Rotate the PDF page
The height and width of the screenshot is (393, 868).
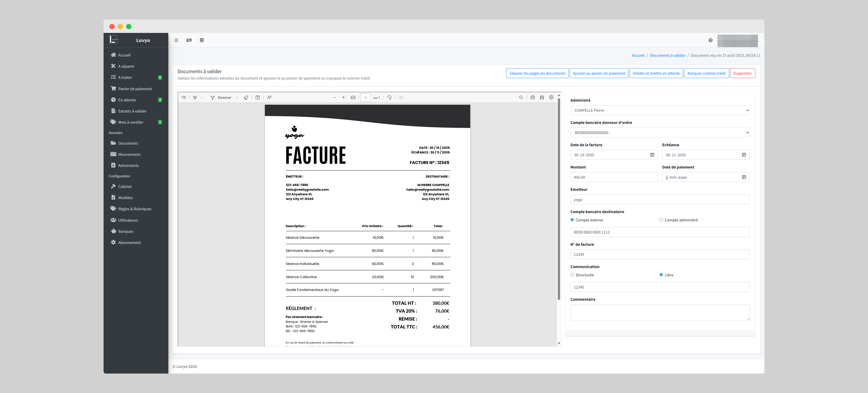pos(389,97)
